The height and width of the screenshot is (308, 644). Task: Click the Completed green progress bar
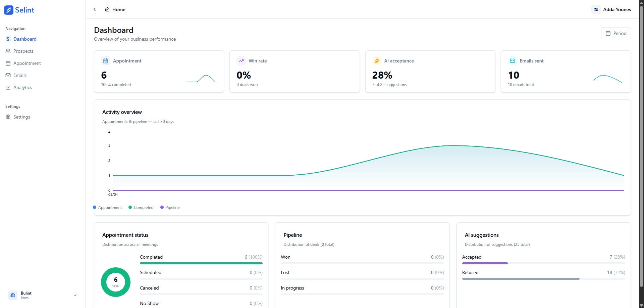(201, 263)
